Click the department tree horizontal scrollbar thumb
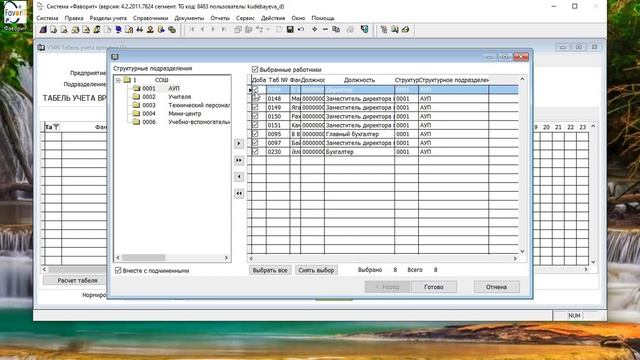The width and height of the screenshot is (640, 360). pyautogui.click(x=144, y=258)
